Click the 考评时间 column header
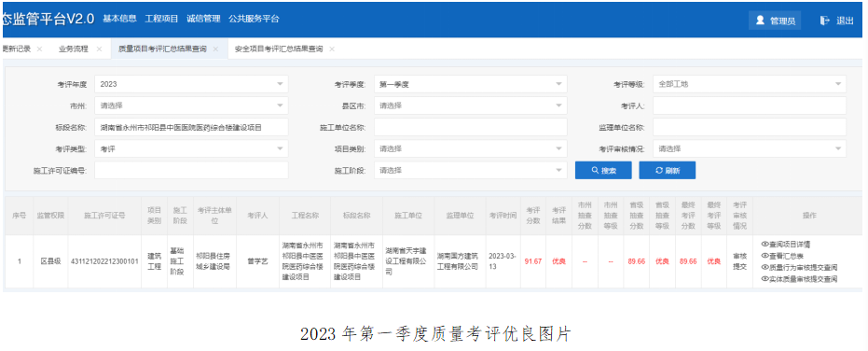868x351 pixels. (x=503, y=216)
